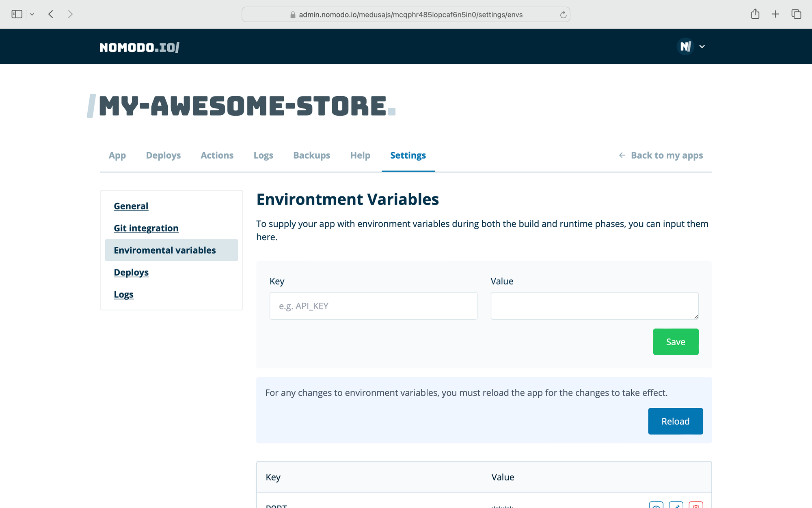Image resolution: width=812 pixels, height=508 pixels.
Task: Click the Safari share icon
Action: click(755, 14)
